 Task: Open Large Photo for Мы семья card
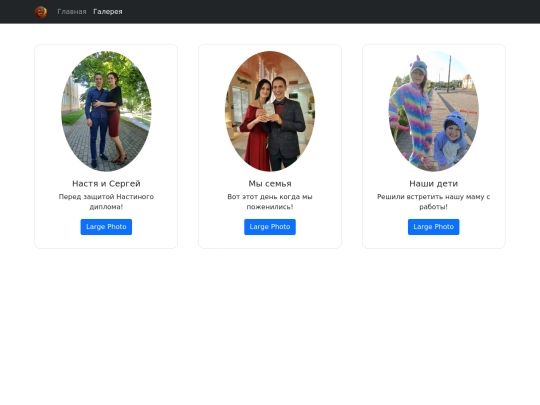pyautogui.click(x=270, y=227)
